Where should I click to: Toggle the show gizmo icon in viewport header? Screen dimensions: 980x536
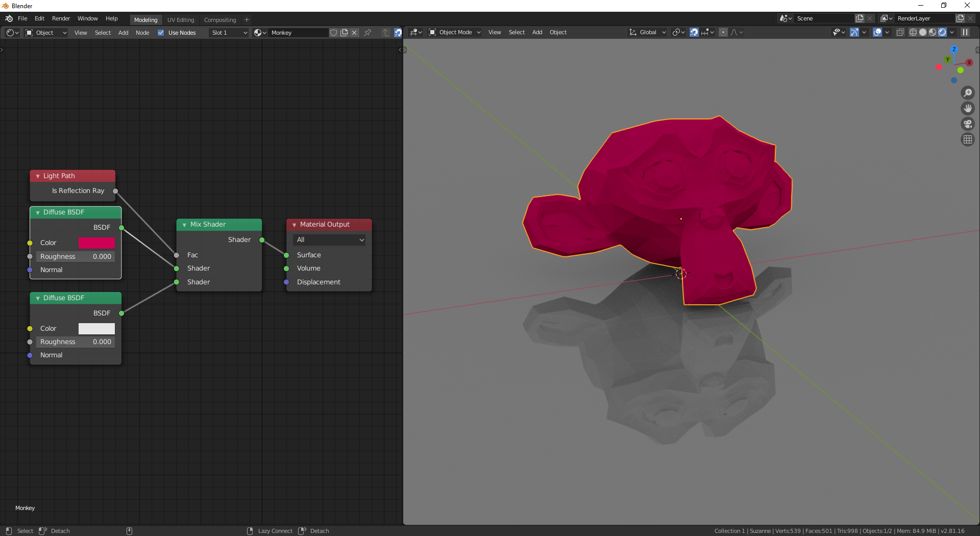pos(854,32)
